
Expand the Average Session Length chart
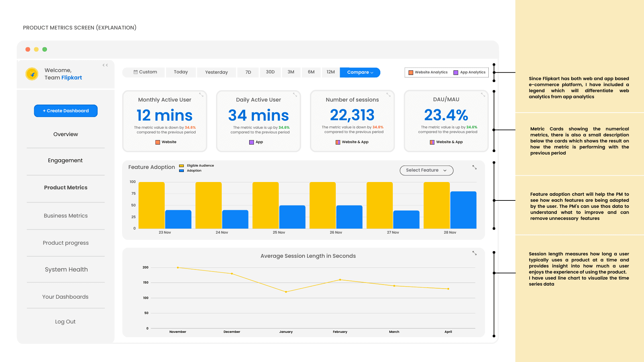click(x=475, y=253)
